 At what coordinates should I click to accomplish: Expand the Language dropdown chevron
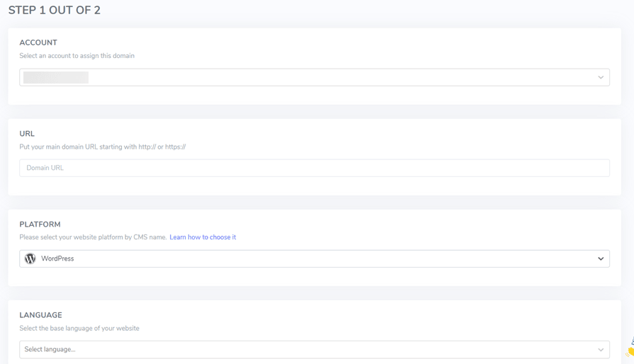coord(600,350)
